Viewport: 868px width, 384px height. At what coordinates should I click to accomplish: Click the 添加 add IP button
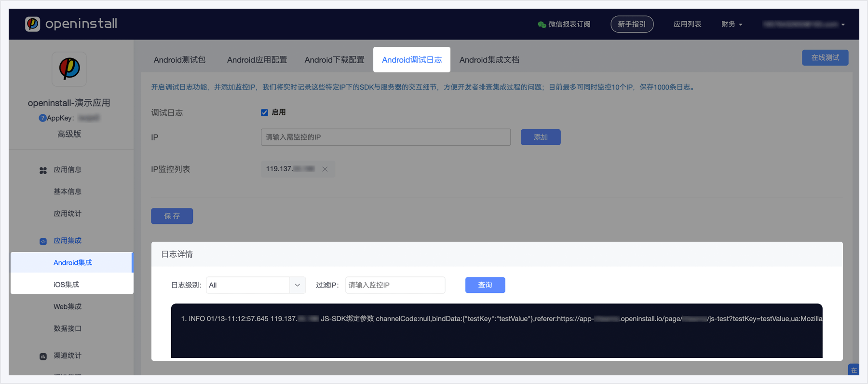[x=541, y=137]
